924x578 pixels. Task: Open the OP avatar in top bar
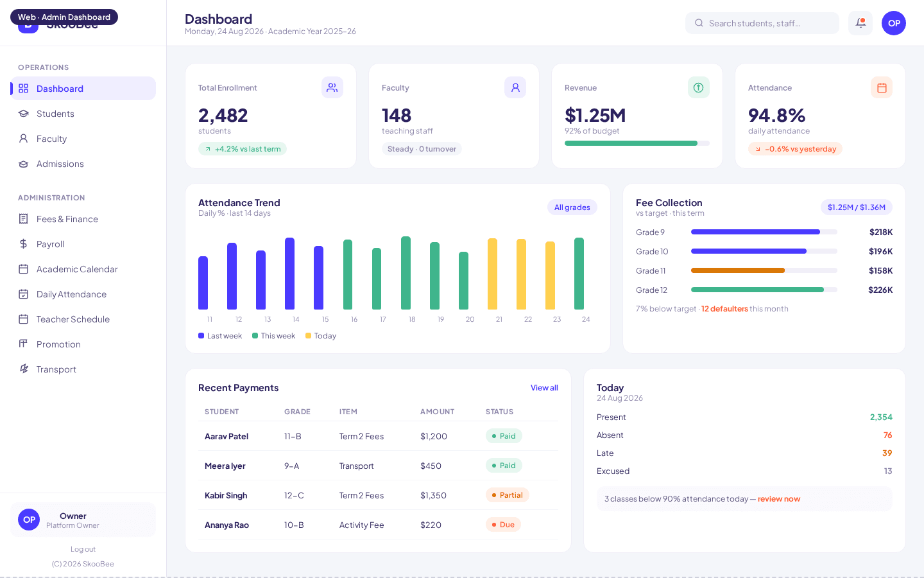point(894,23)
